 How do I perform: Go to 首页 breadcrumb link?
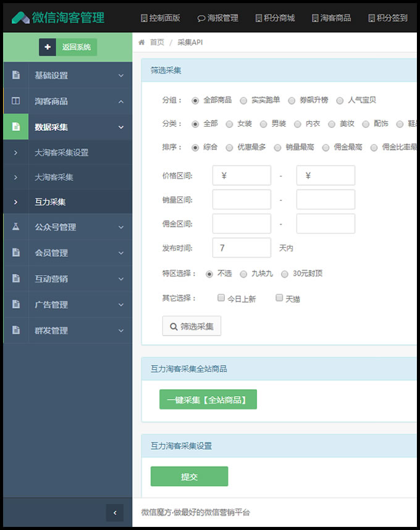(157, 42)
